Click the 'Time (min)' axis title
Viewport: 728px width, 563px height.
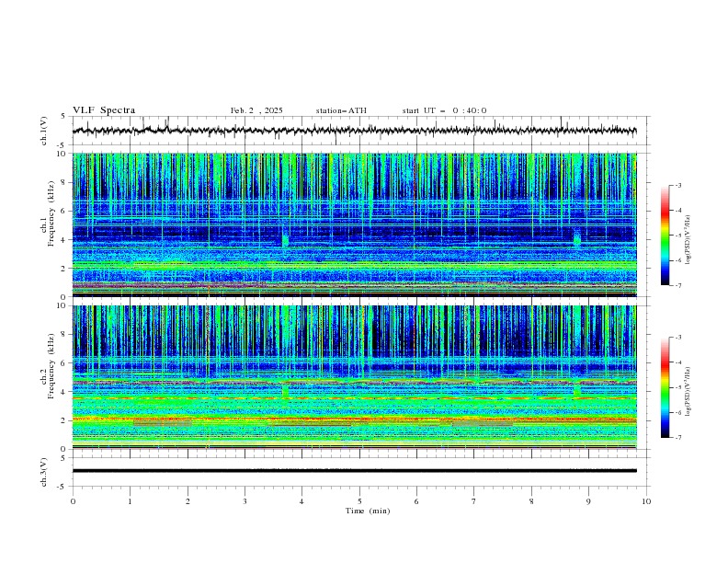pos(368,511)
